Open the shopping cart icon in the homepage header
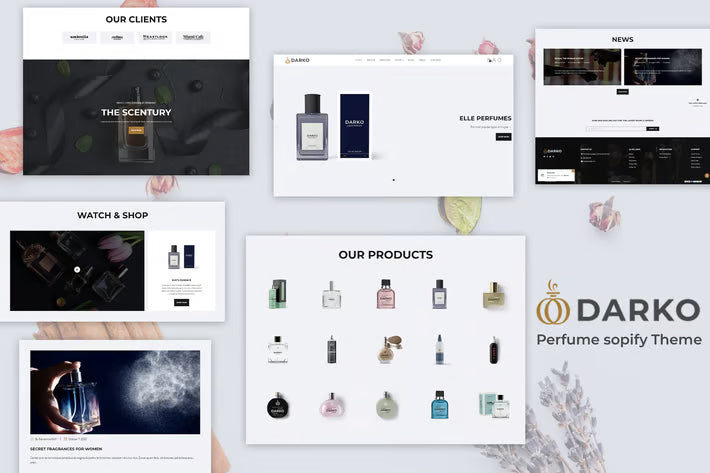Screen dimensions: 710x473 (x=489, y=60)
